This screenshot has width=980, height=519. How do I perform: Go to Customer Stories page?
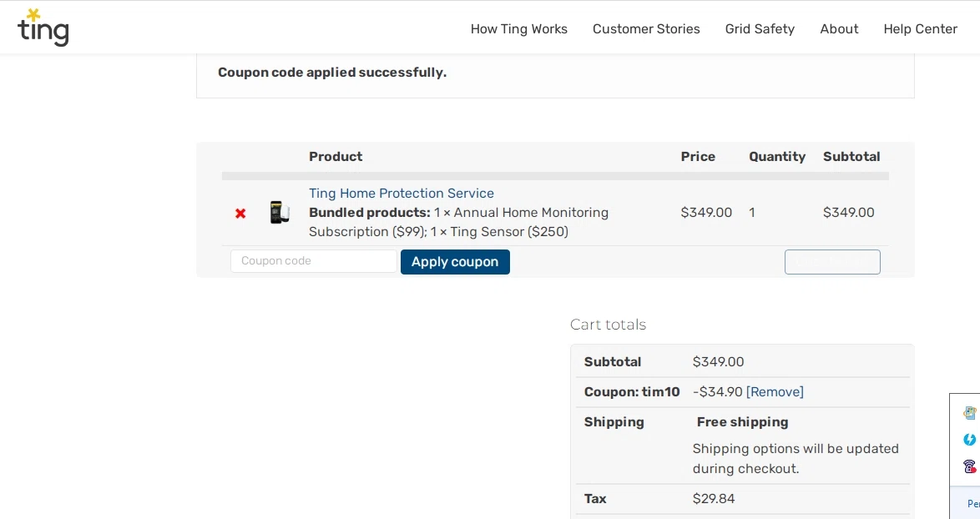coord(646,28)
